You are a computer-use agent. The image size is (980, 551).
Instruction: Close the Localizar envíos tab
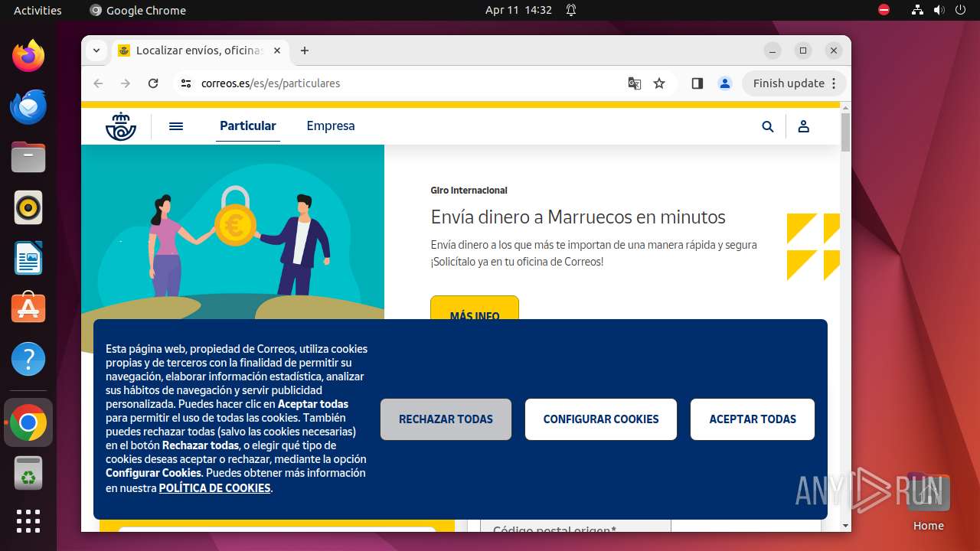[x=277, y=51]
